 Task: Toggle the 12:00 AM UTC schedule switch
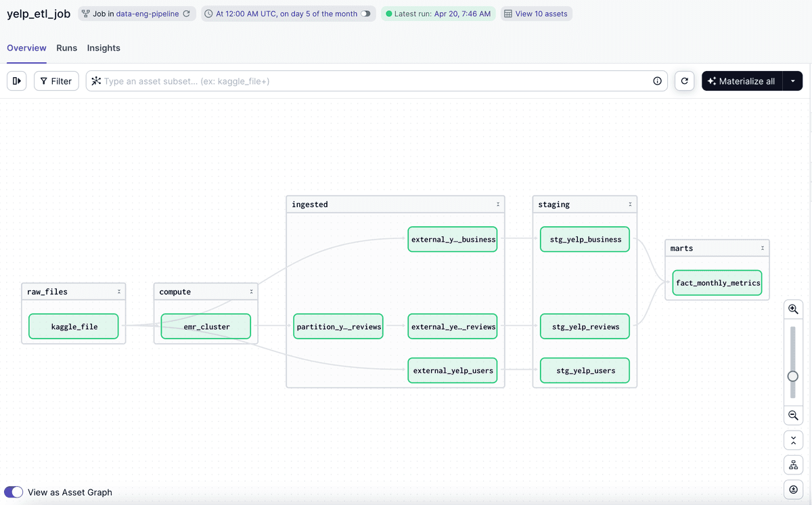[x=365, y=13]
